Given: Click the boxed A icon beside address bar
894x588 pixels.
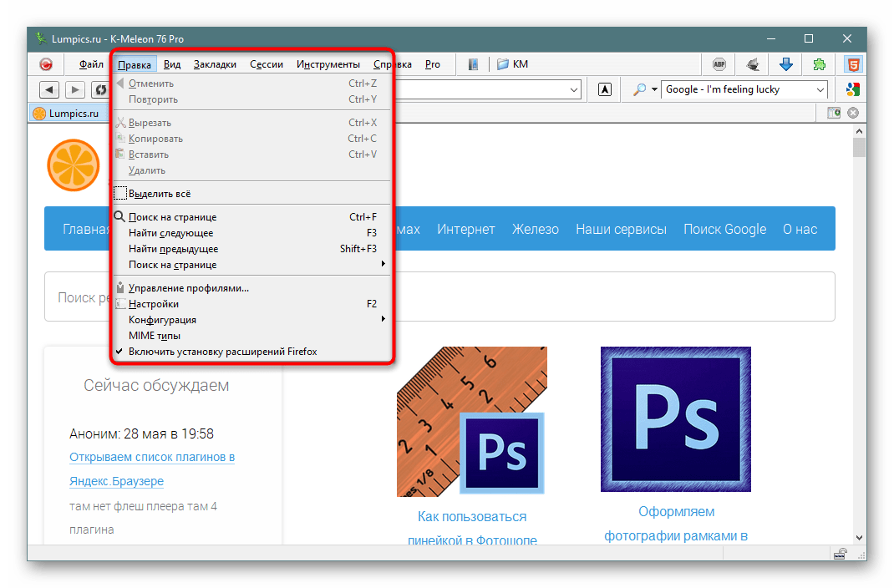Looking at the screenshot, I should tap(605, 89).
